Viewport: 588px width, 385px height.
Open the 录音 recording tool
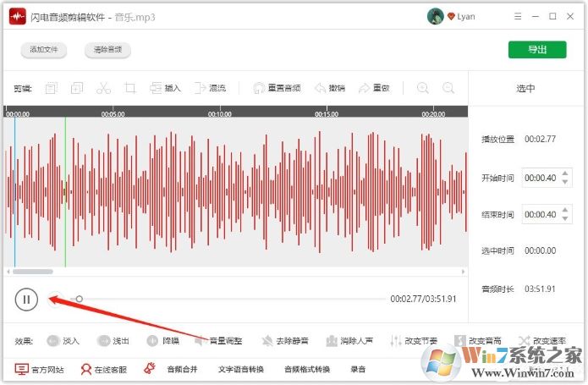tap(358, 369)
